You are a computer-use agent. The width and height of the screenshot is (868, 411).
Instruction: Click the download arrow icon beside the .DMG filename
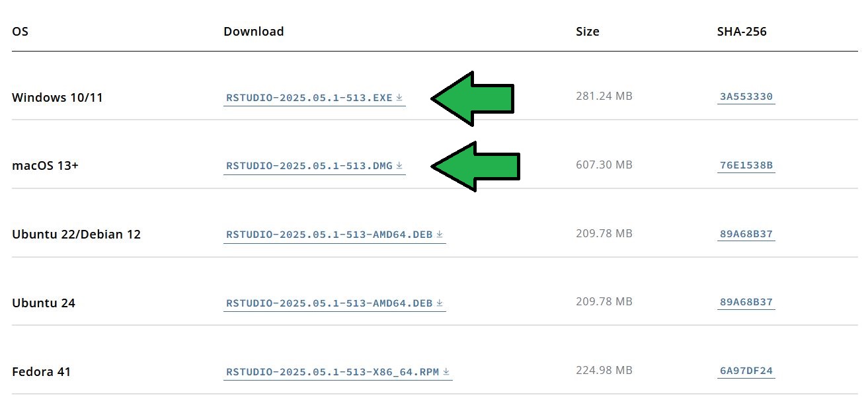(x=399, y=166)
